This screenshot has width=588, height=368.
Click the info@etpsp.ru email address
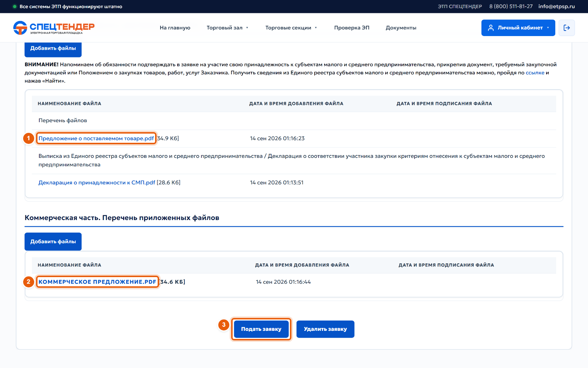tap(556, 7)
